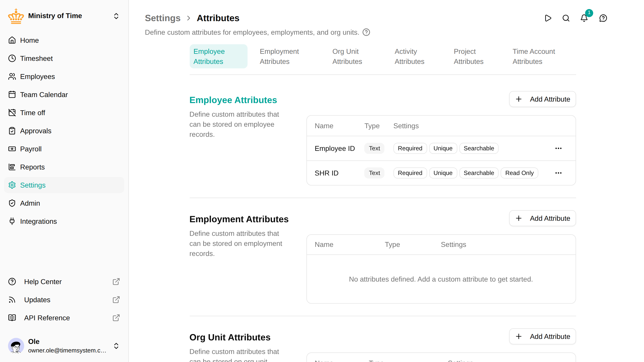Open Integrations plug icon
Screen dimensions: 644x362
(x=12, y=221)
